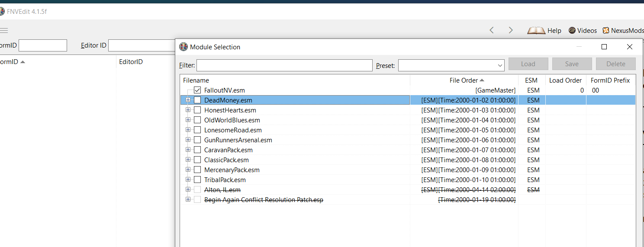The width and height of the screenshot is (644, 247).
Task: Sort by the Filename column header
Action: click(295, 80)
